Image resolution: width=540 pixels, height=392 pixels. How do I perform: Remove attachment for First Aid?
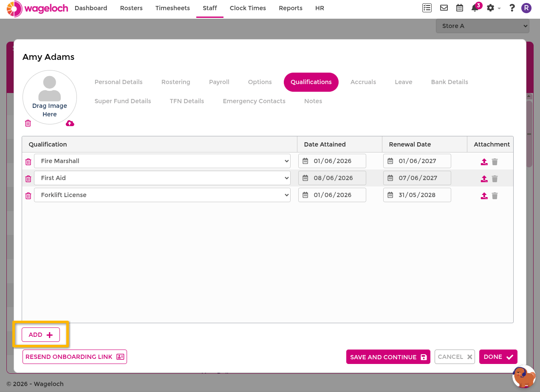[x=495, y=178]
